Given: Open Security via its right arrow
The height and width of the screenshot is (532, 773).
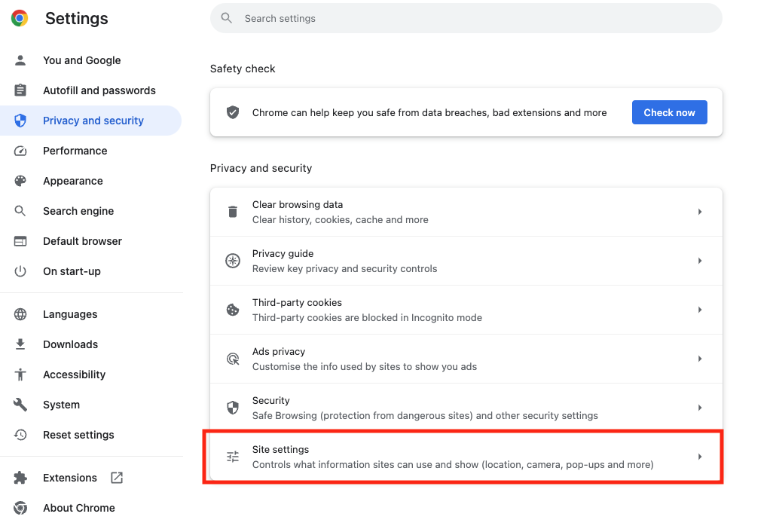Looking at the screenshot, I should click(700, 407).
